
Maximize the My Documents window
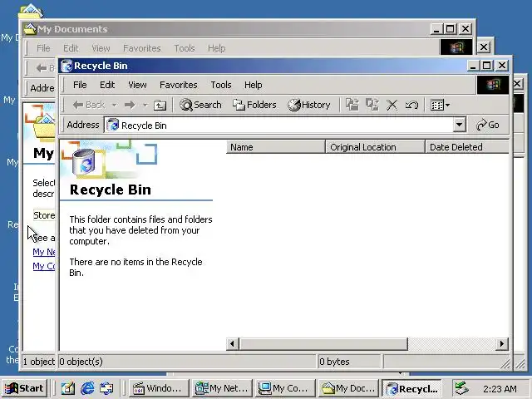450,29
